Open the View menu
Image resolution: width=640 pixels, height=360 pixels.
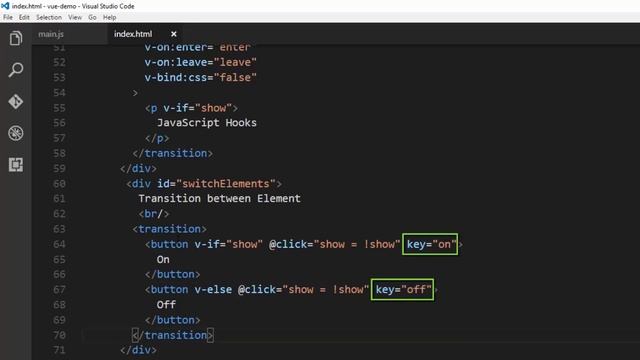point(75,17)
